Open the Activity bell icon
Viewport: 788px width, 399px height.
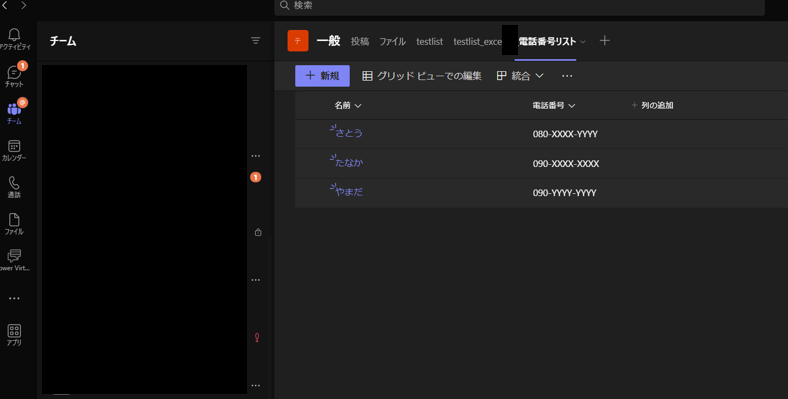tap(14, 34)
